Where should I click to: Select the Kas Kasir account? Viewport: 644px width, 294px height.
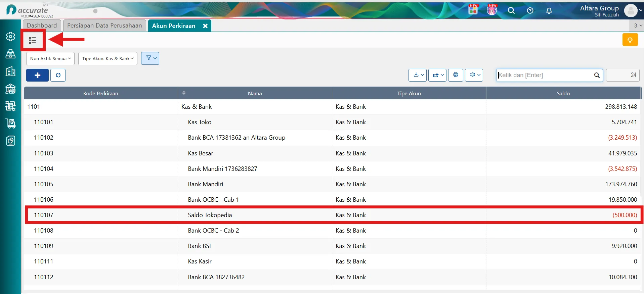pyautogui.click(x=332, y=261)
